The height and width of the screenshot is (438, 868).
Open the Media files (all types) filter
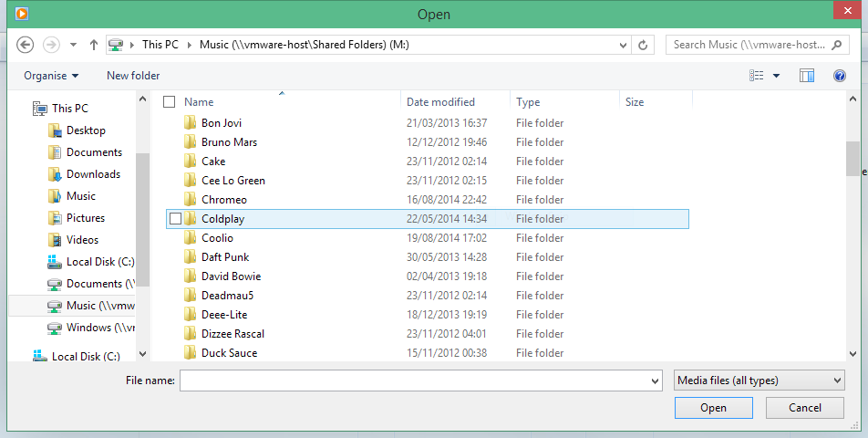click(759, 381)
